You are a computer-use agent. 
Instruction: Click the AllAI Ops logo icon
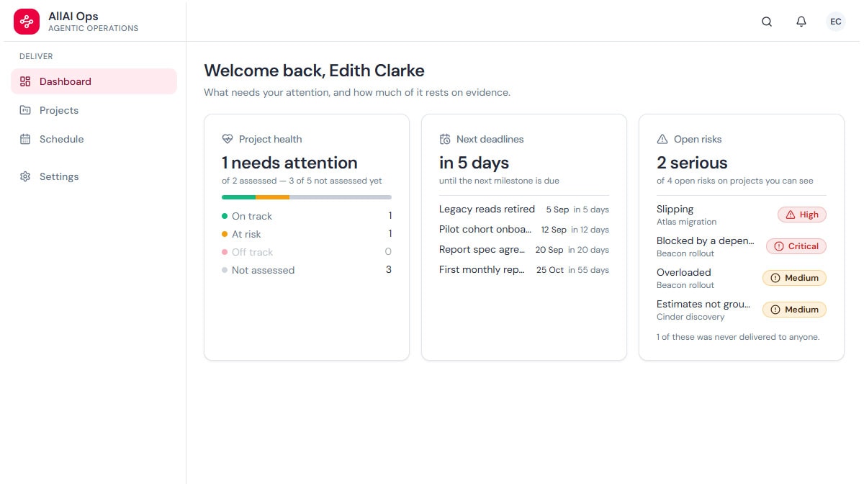coord(27,22)
